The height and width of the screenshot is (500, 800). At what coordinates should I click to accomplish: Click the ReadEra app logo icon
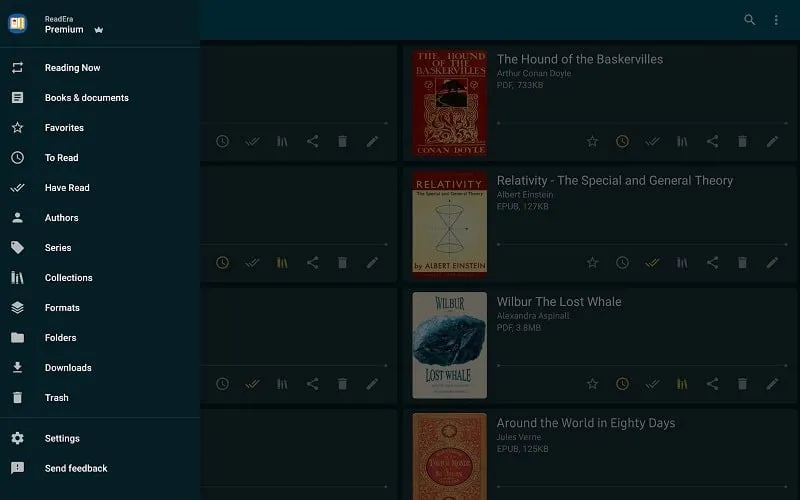[x=18, y=24]
